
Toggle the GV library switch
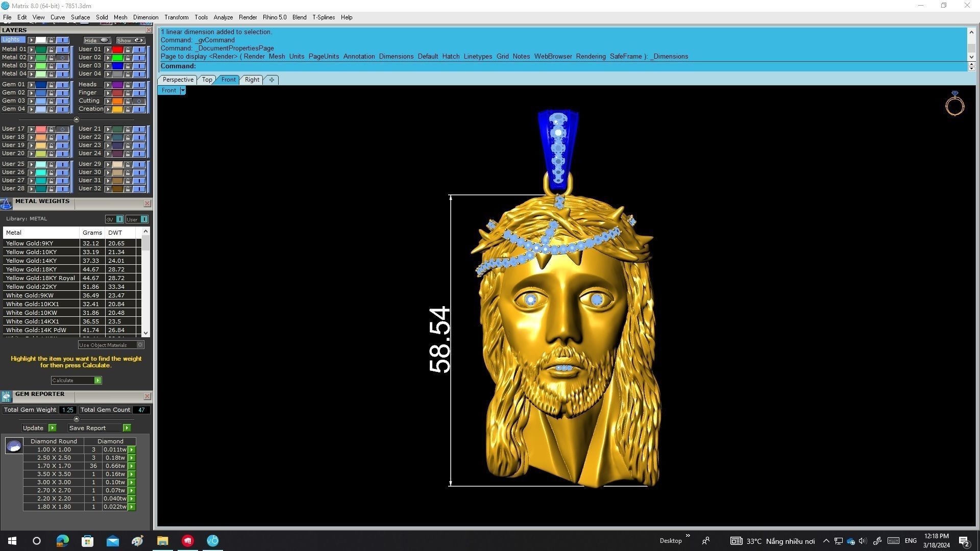tap(119, 219)
